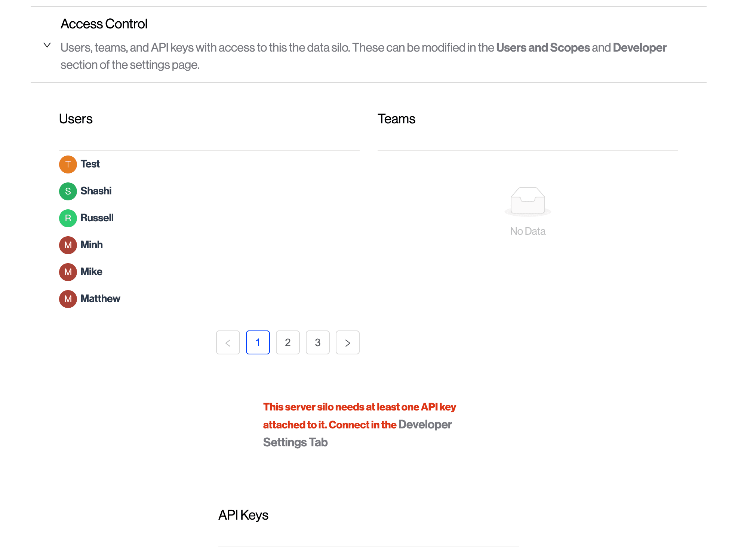Viewport: 738px width, 560px height.
Task: Click the Access Control heading
Action: (104, 24)
